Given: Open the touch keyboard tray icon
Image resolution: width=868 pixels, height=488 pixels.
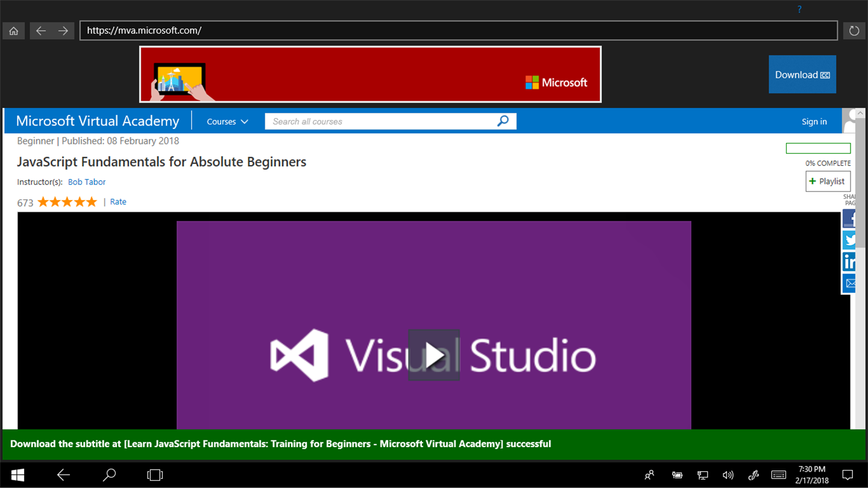Looking at the screenshot, I should 779,475.
